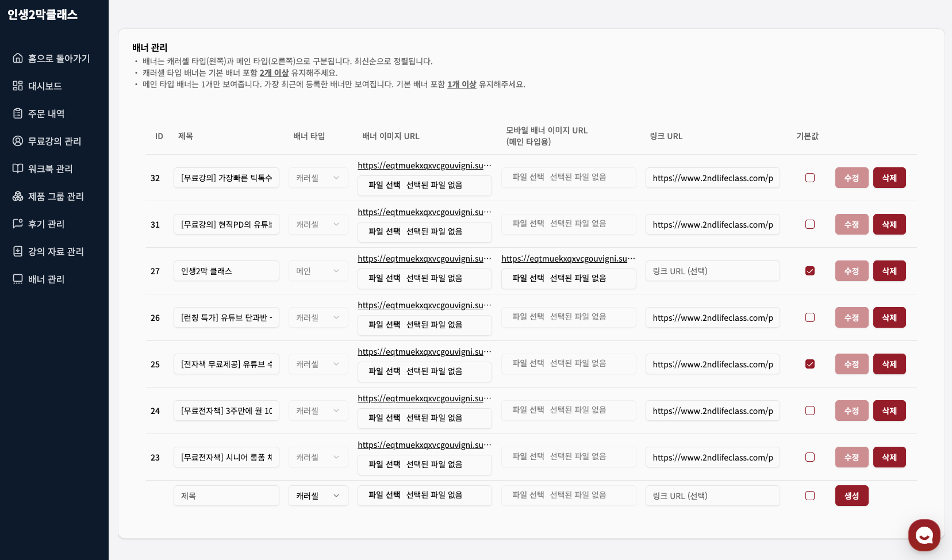This screenshot has width=952, height=560.
Task: Check the default checkbox for banner 32
Action: (x=810, y=178)
